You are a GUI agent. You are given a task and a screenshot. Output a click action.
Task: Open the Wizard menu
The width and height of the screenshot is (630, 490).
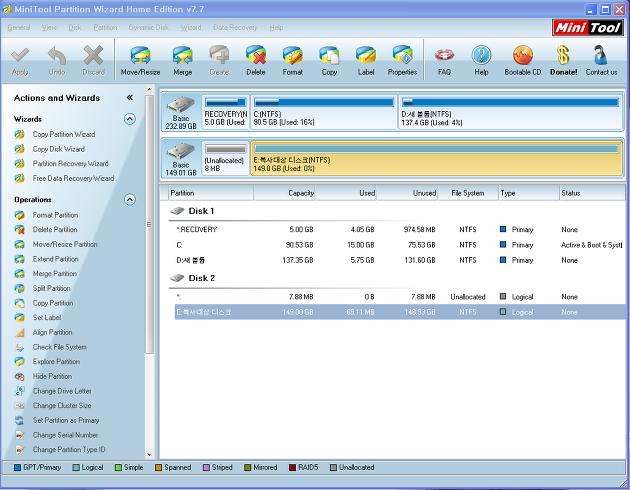coord(190,27)
